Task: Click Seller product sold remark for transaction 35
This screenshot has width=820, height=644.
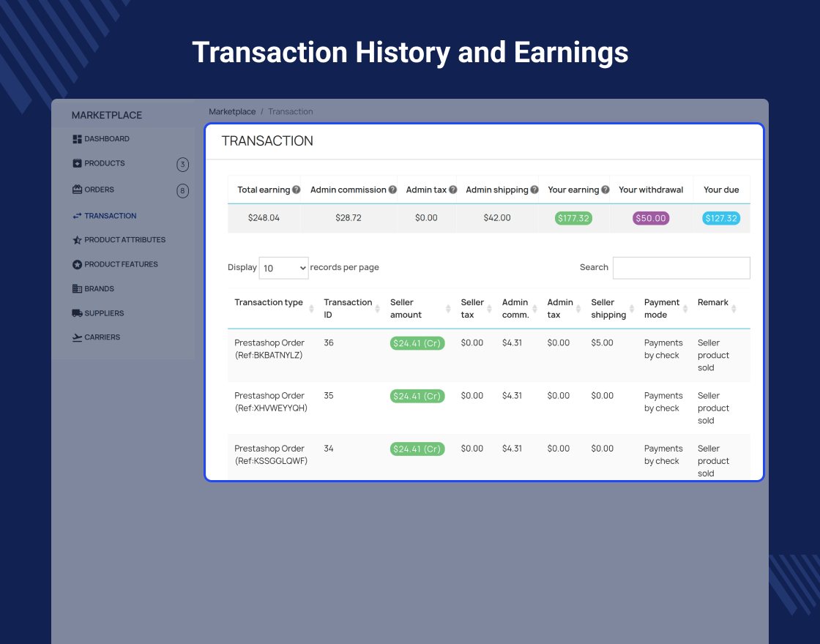Action: 713,408
